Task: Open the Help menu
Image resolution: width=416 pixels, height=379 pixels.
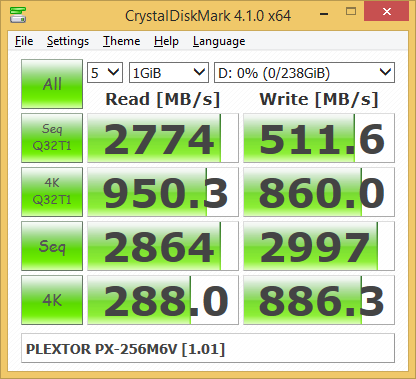Action: click(166, 41)
